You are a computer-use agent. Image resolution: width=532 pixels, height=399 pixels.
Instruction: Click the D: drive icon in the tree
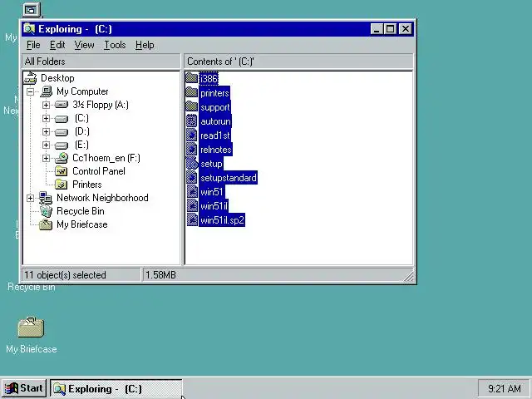tap(62, 131)
